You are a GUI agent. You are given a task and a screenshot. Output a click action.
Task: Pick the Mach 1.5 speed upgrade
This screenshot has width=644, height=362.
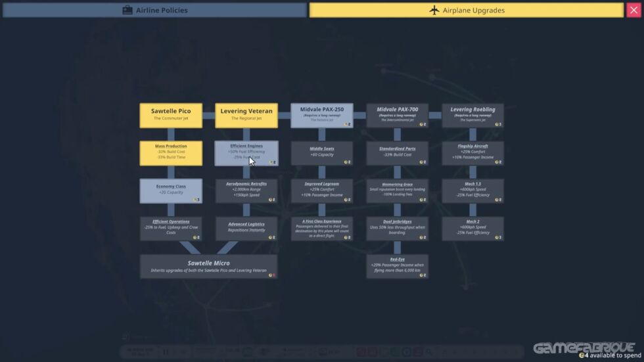point(472,191)
